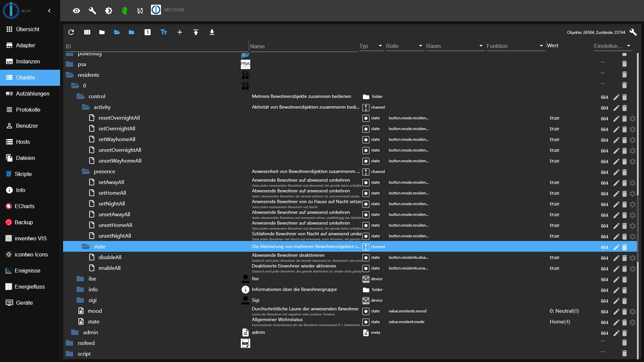Viewport: 644px width, 362px height.
Task: Click the sync disabled icon
Action: pos(140,11)
